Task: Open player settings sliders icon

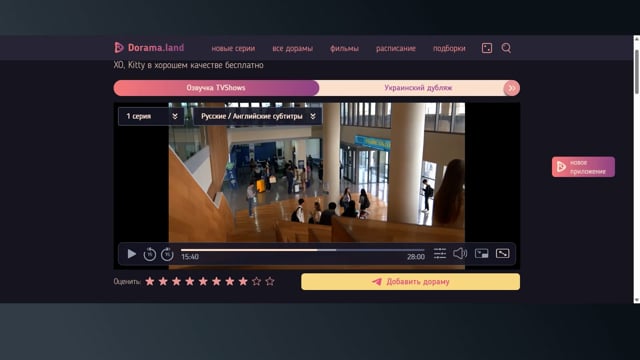Action: coord(440,253)
